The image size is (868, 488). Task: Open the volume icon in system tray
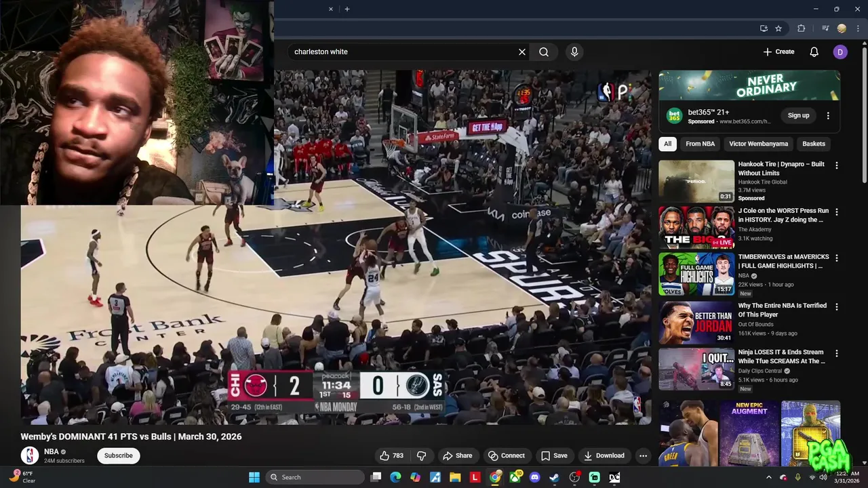point(823,477)
